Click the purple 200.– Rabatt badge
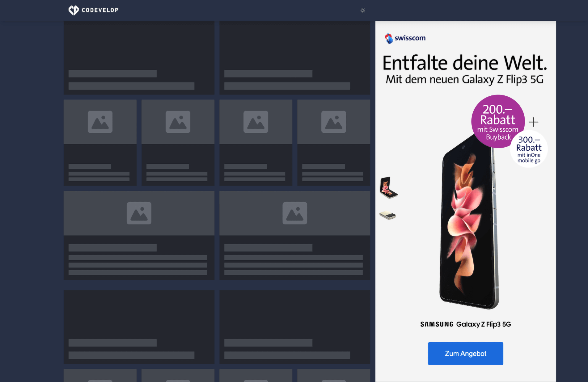The height and width of the screenshot is (382, 588). pos(498,121)
